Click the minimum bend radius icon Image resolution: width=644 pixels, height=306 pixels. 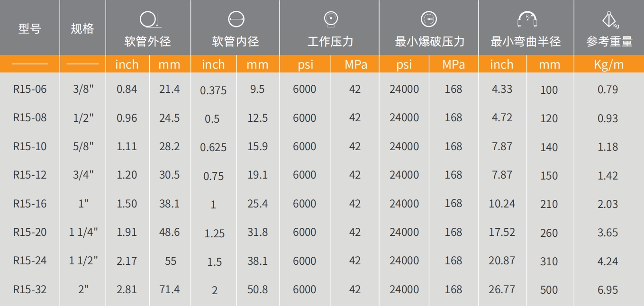526,19
